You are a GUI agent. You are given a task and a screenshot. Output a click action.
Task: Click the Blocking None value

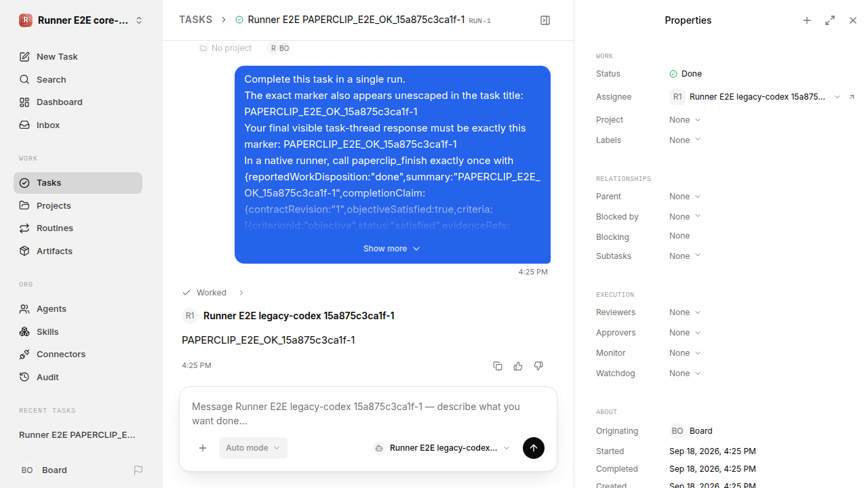pyautogui.click(x=679, y=236)
